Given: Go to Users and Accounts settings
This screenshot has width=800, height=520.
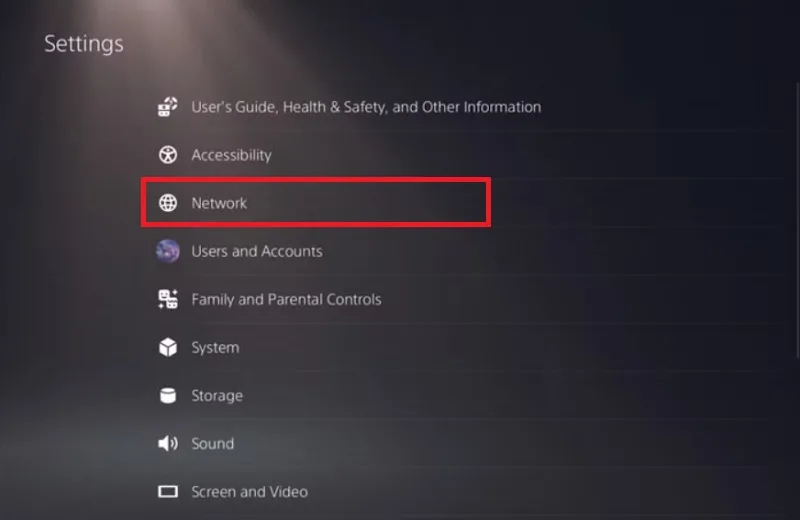Looking at the screenshot, I should tap(257, 251).
